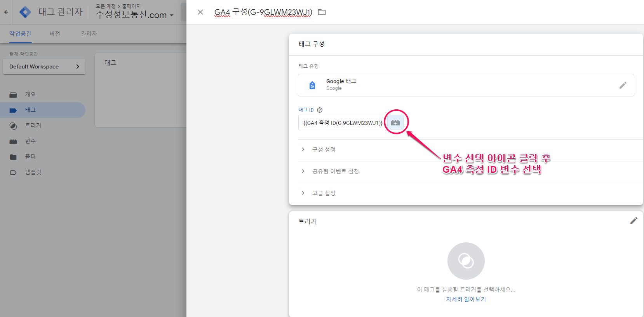
Task: Click the 태그 ID input field
Action: 343,123
